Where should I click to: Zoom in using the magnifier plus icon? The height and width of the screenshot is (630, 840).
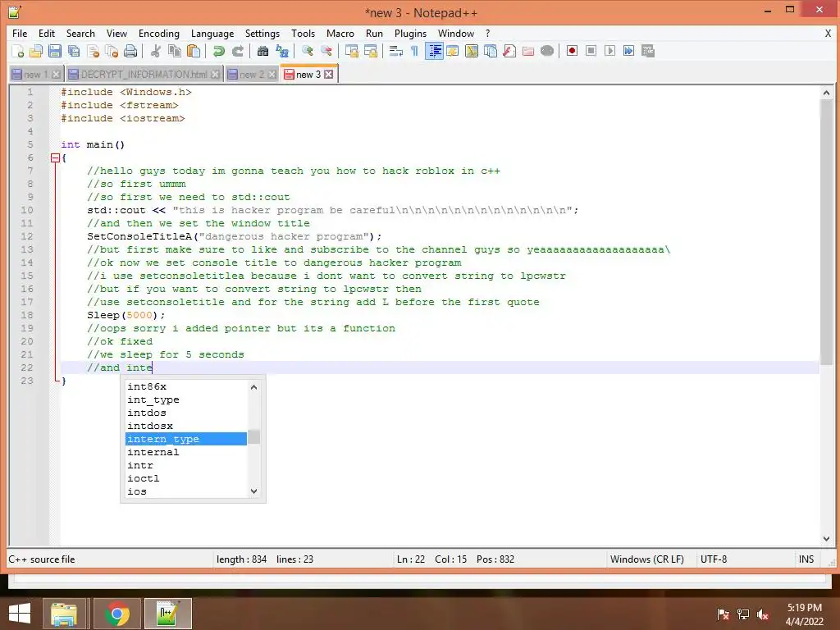point(307,51)
